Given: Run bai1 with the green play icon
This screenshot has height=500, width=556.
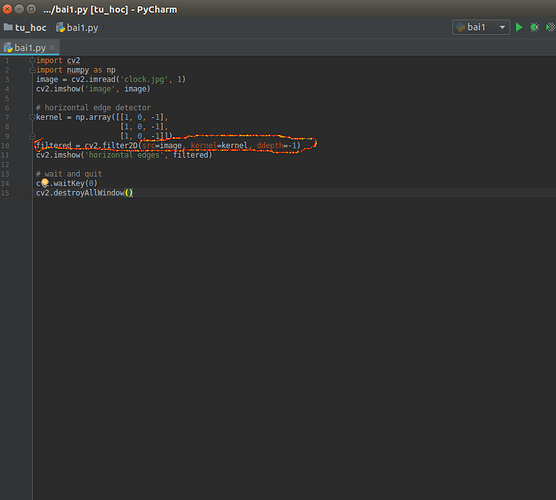Looking at the screenshot, I should (x=519, y=27).
